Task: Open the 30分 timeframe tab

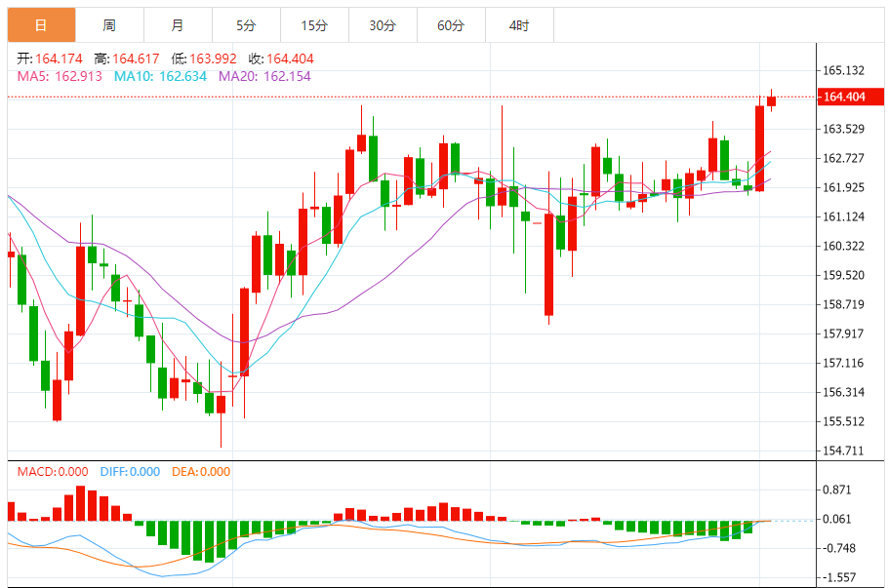Action: (383, 25)
